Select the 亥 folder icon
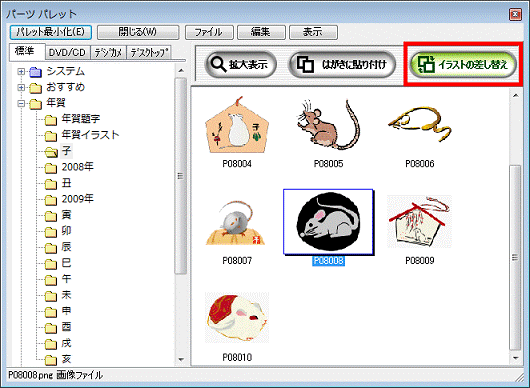The image size is (530, 388). point(51,360)
